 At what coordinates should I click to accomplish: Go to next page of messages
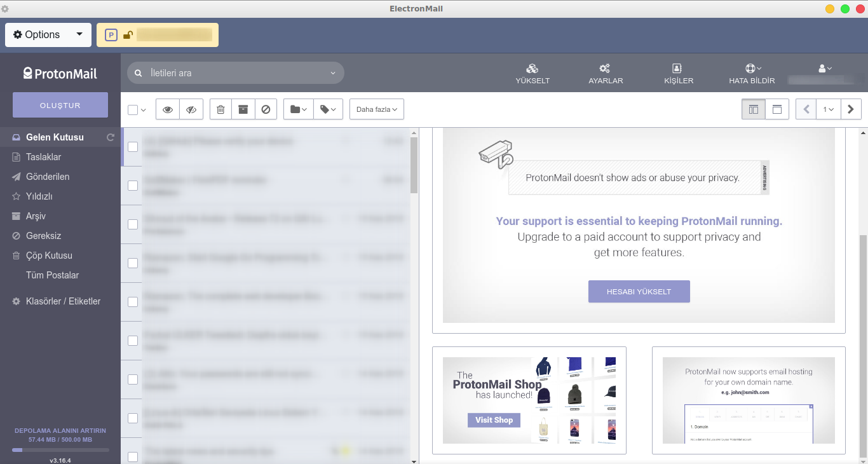(x=851, y=109)
